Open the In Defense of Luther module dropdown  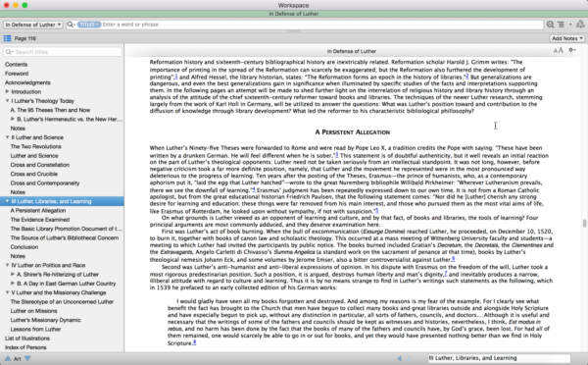pos(33,25)
